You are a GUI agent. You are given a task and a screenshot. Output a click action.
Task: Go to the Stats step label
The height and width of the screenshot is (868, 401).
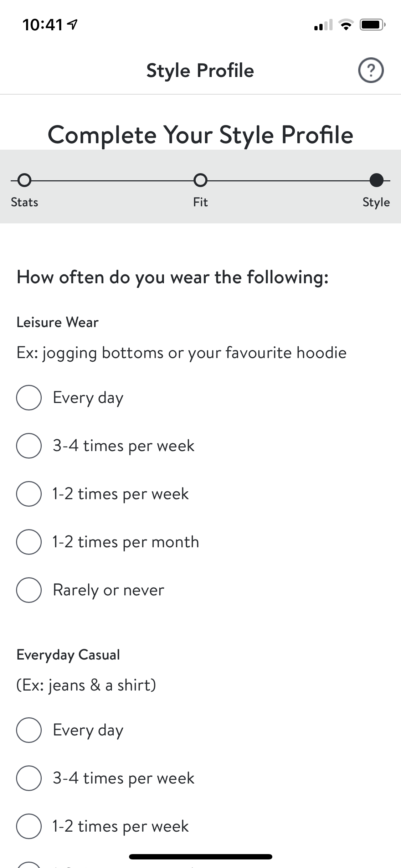point(24,202)
